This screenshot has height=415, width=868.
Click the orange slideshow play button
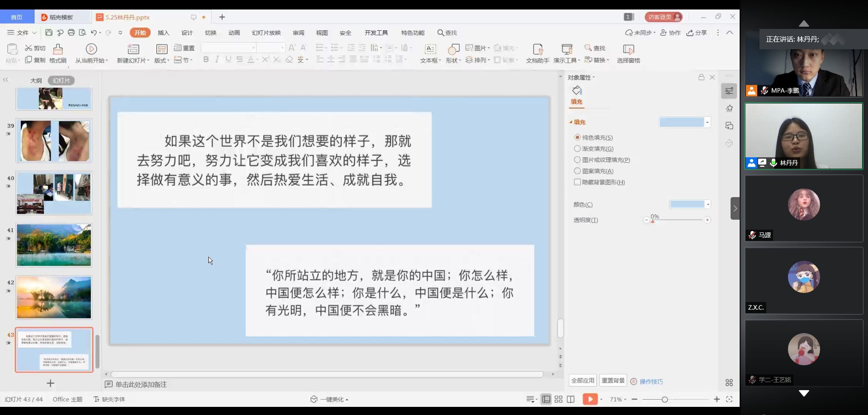click(590, 399)
